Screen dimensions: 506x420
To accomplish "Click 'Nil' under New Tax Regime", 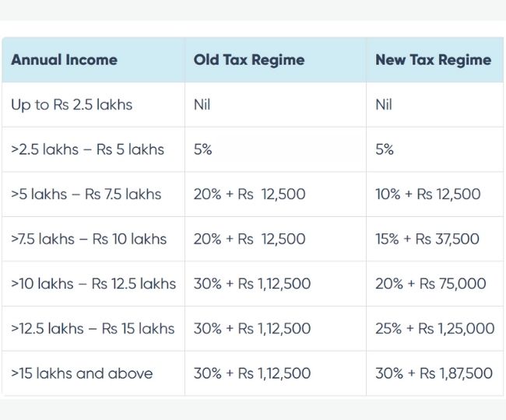I will pyautogui.click(x=384, y=105).
